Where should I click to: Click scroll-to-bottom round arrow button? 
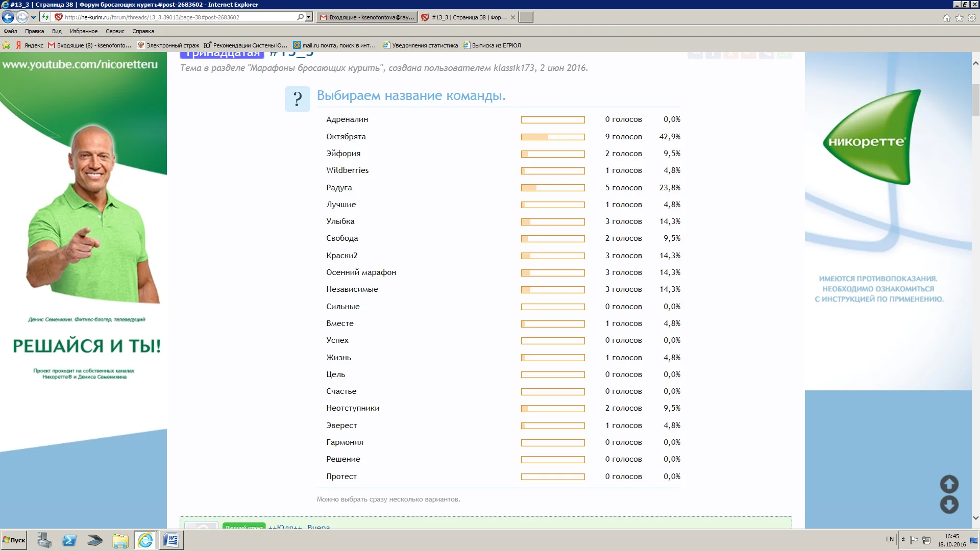[949, 505]
